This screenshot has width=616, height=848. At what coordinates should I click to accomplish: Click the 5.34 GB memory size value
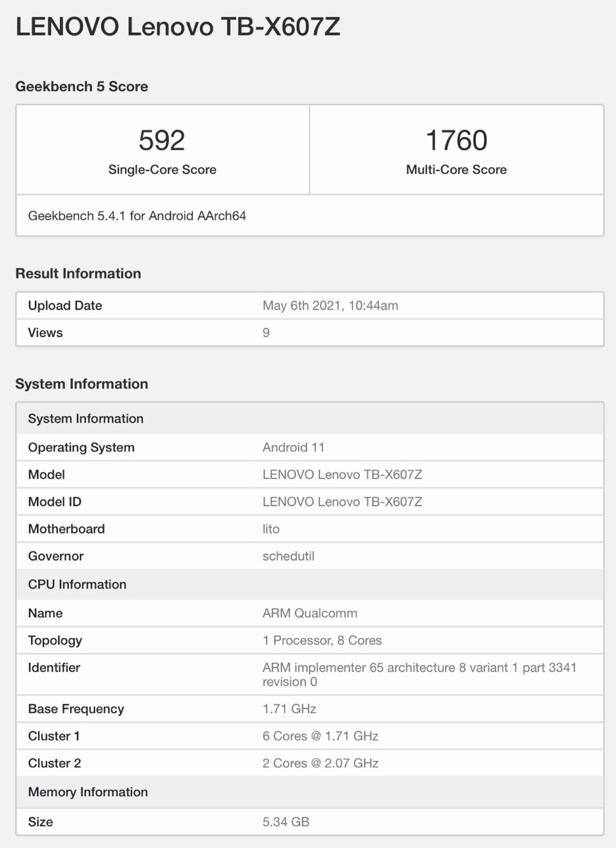[x=285, y=822]
